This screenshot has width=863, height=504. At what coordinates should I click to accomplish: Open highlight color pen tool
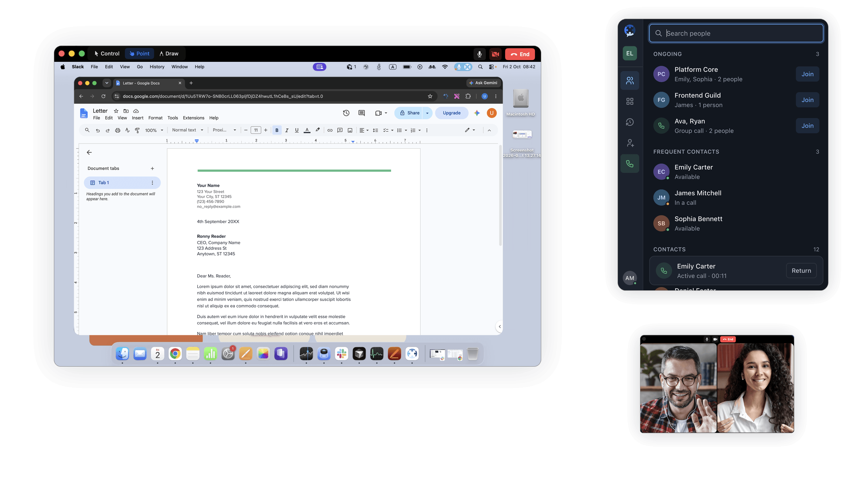[x=318, y=130]
